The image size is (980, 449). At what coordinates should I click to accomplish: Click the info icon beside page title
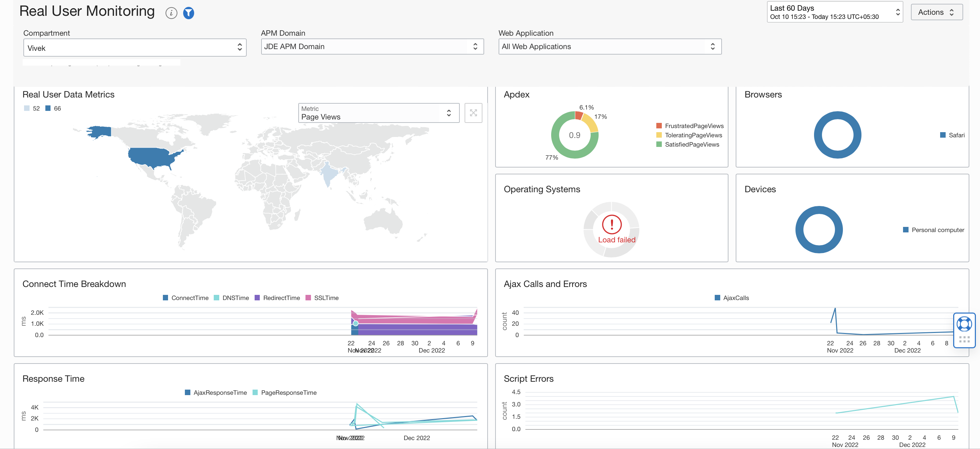click(171, 13)
